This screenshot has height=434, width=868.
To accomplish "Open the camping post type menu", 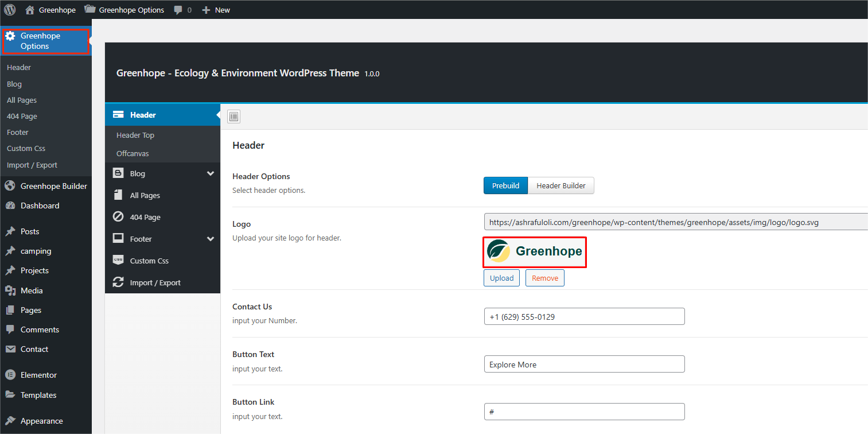I will 36,251.
